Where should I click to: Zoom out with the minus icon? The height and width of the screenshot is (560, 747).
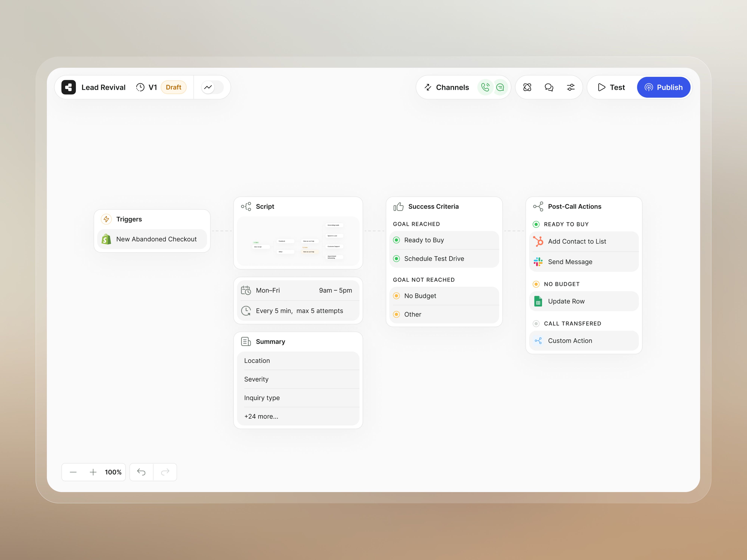[73, 472]
